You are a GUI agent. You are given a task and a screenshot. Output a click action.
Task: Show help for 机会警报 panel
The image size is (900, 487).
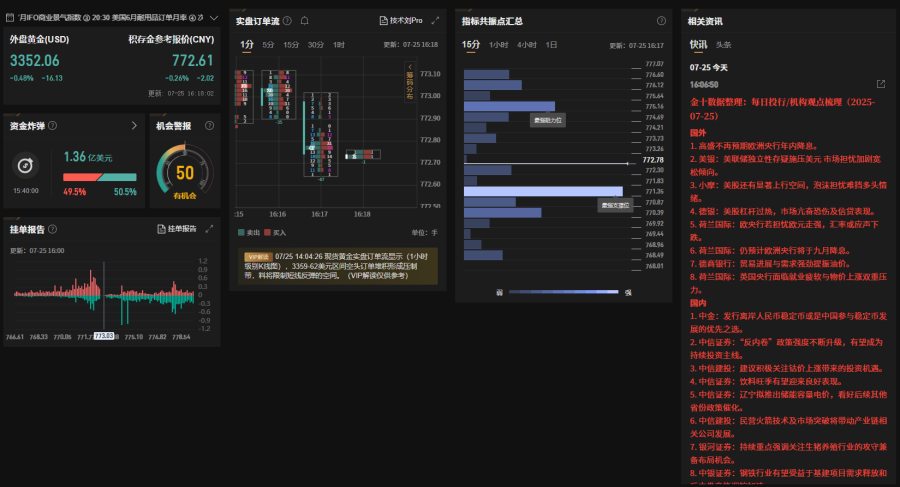[x=210, y=126]
